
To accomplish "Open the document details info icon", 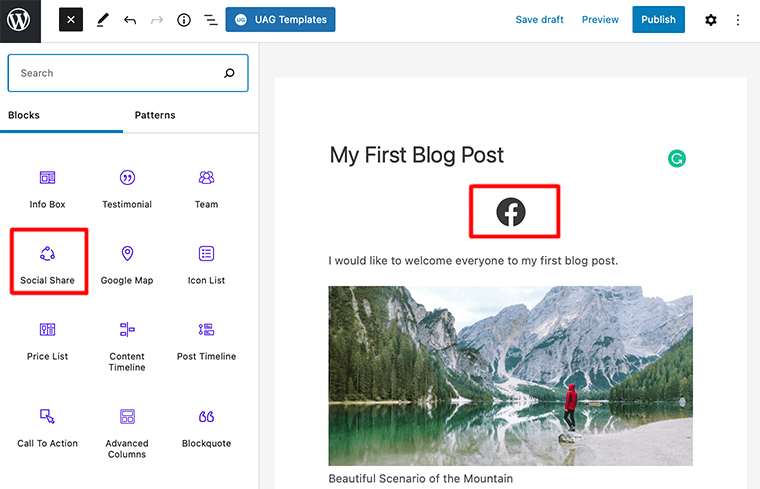I will coord(184,20).
